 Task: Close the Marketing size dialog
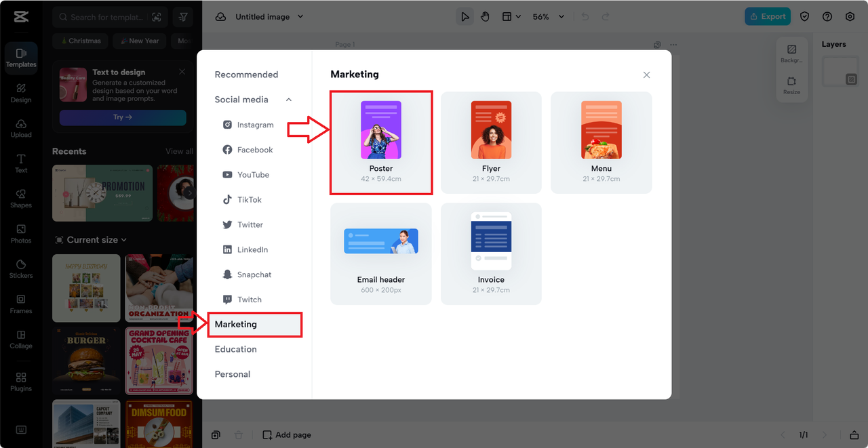(x=646, y=75)
